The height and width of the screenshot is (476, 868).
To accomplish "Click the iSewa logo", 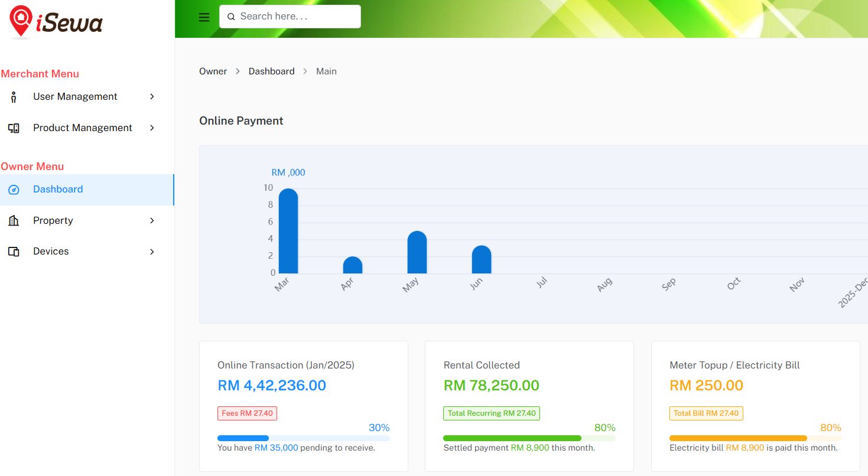I will pyautogui.click(x=56, y=22).
